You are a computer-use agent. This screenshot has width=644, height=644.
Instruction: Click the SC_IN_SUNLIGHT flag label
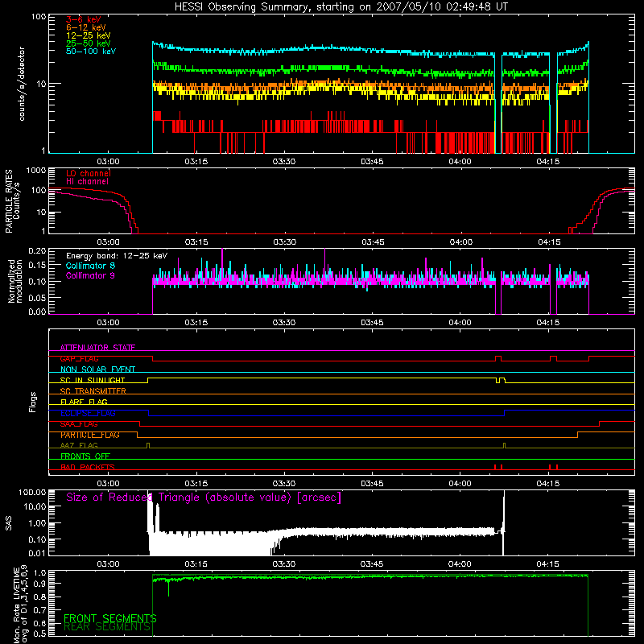[93, 380]
